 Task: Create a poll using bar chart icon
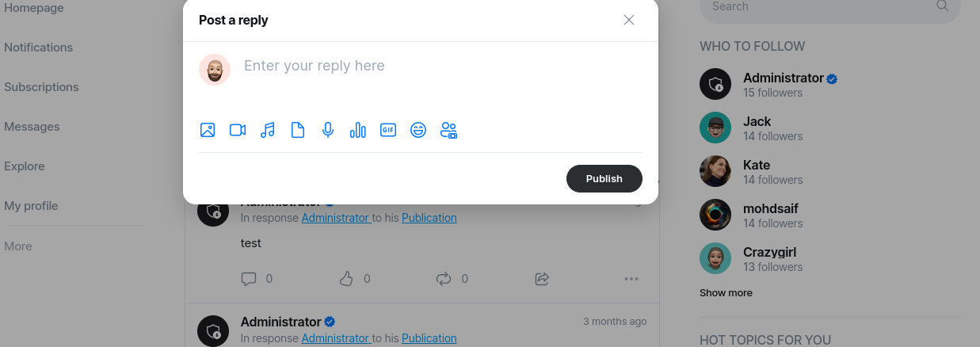pos(358,130)
